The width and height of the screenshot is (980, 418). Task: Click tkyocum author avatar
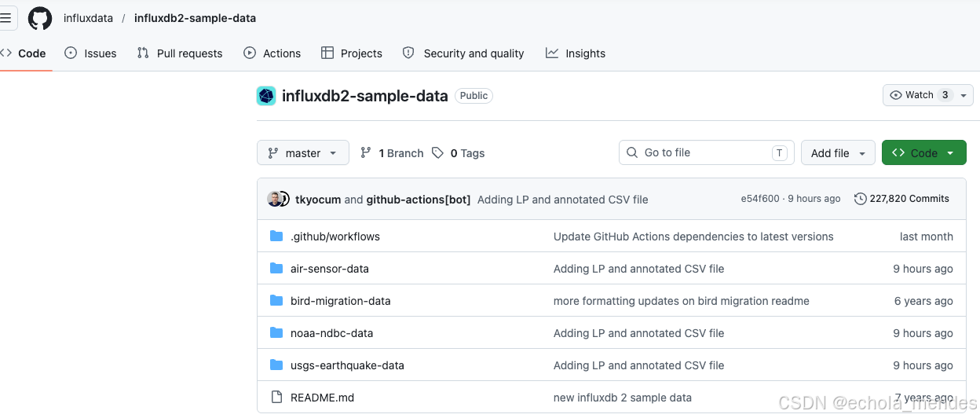(275, 199)
